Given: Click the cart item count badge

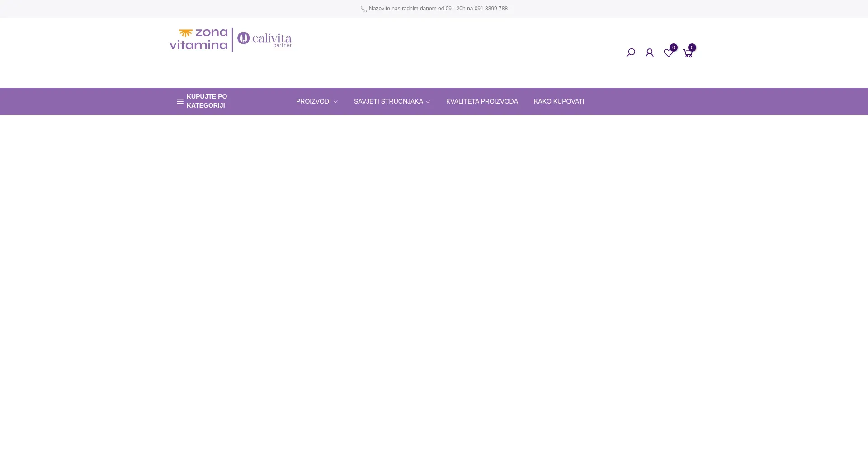Looking at the screenshot, I should point(692,47).
